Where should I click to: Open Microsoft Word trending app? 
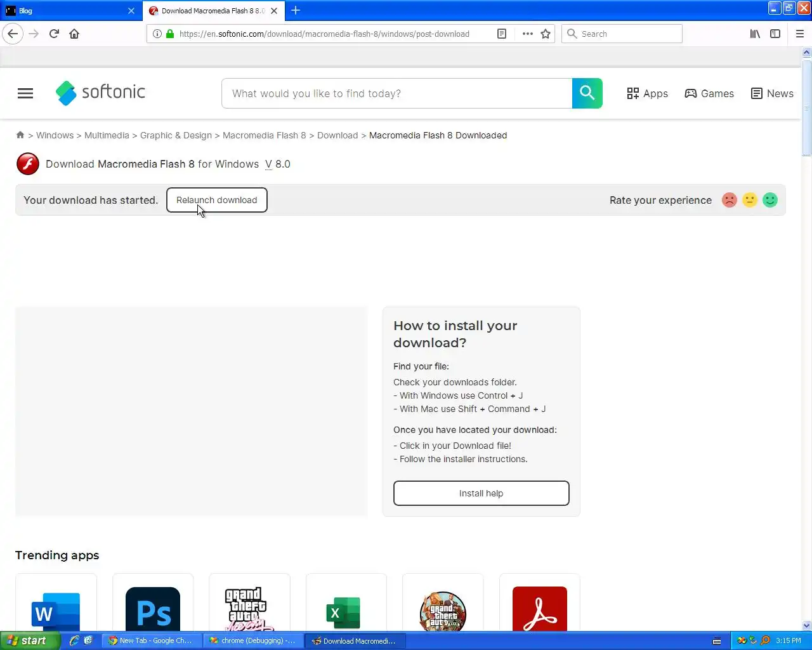point(56,603)
